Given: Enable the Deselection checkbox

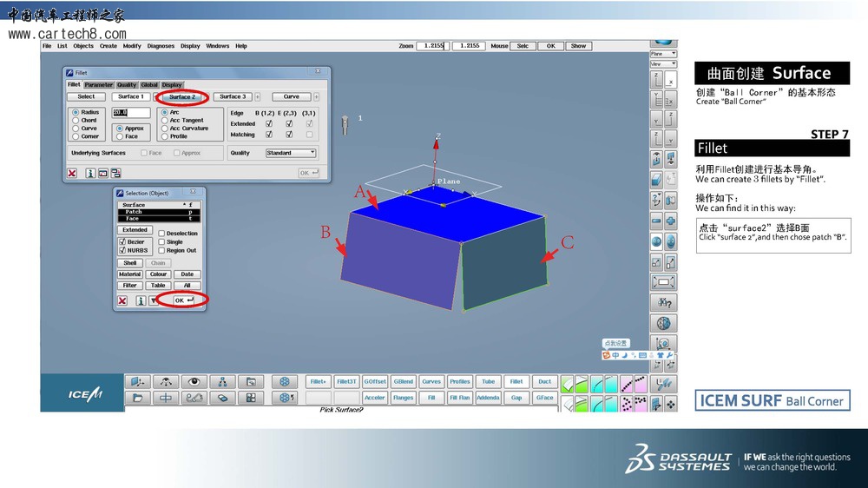Looking at the screenshot, I should [162, 234].
